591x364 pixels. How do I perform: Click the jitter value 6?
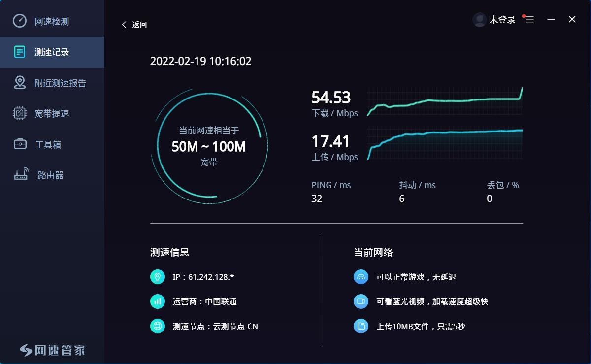402,199
